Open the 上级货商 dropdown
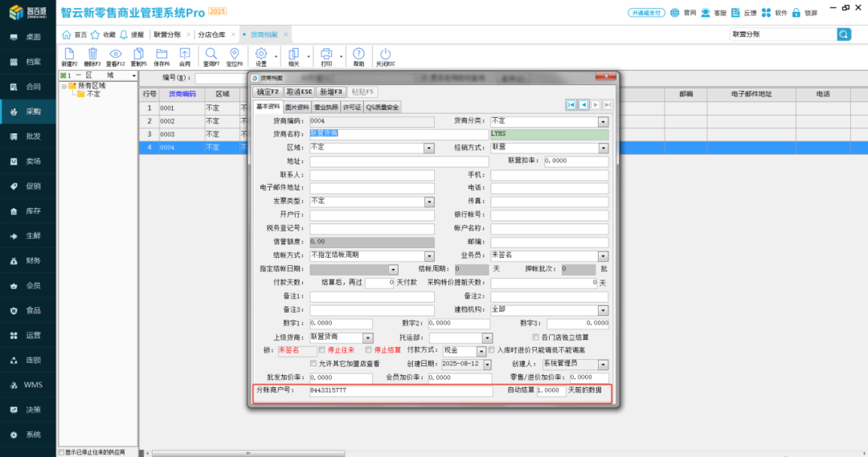The height and width of the screenshot is (457, 868). [x=367, y=337]
